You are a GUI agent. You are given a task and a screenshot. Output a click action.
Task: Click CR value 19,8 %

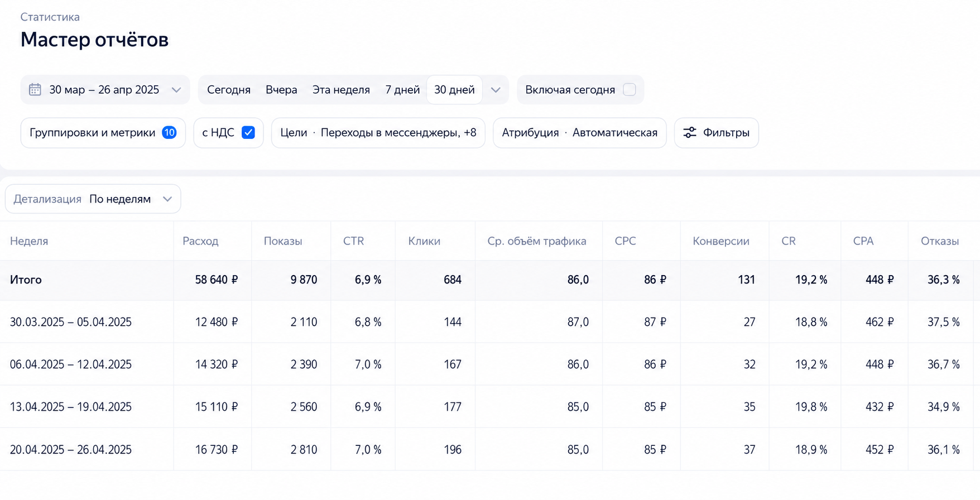811,407
